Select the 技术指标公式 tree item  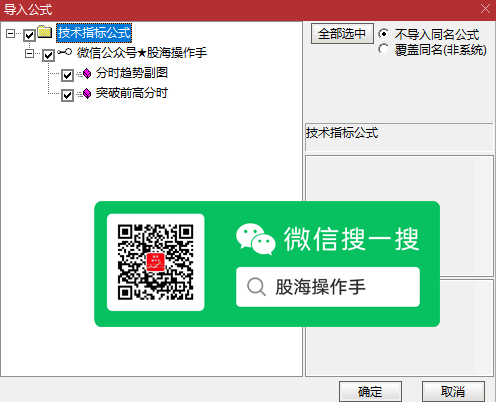click(x=94, y=33)
